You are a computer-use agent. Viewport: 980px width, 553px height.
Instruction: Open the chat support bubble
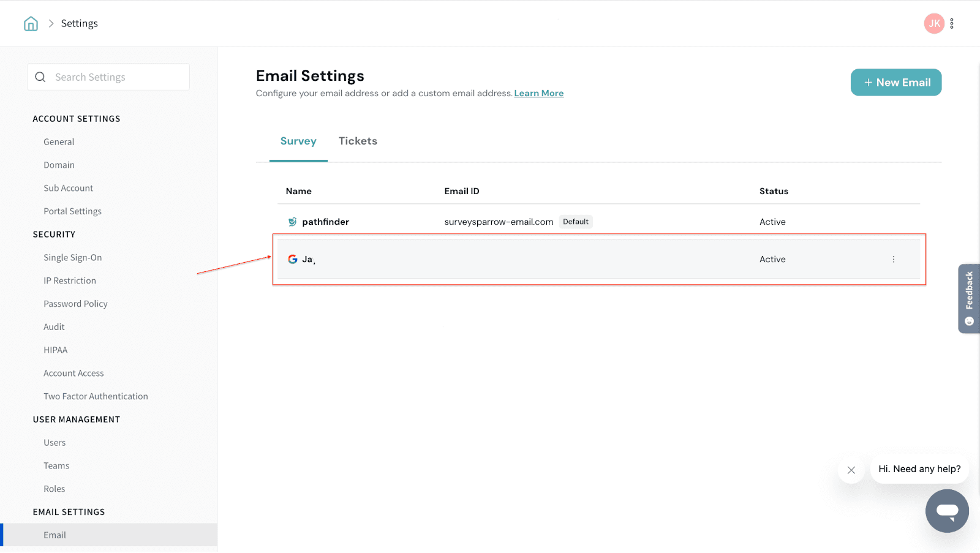(x=946, y=511)
